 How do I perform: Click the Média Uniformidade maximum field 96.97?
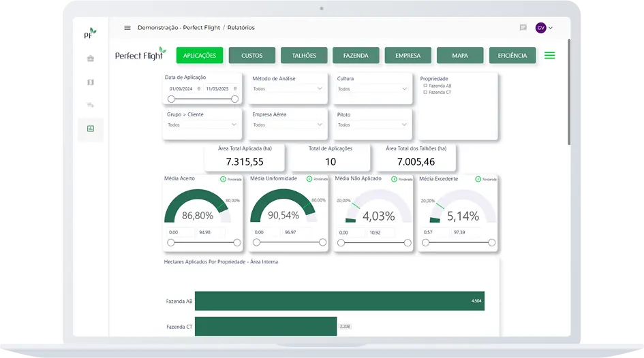296,233
